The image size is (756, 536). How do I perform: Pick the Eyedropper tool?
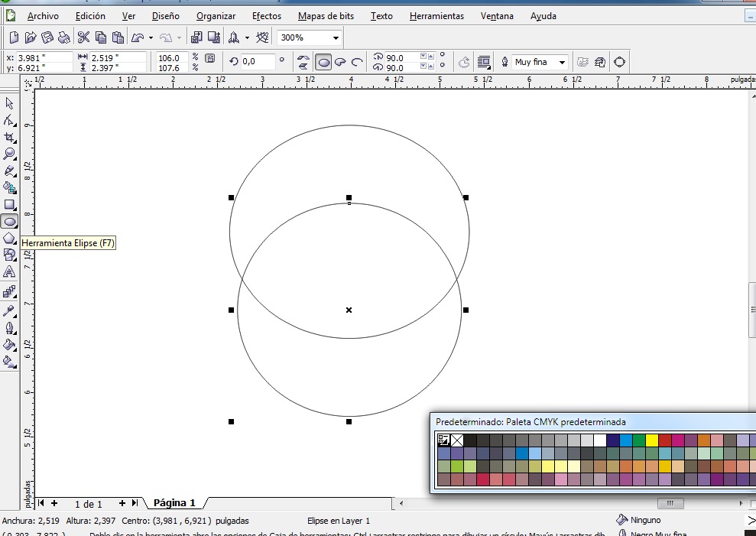(10, 310)
